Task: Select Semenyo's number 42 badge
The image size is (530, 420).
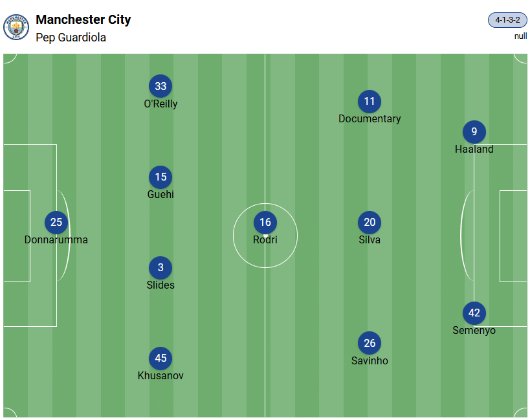Action: coord(474,313)
